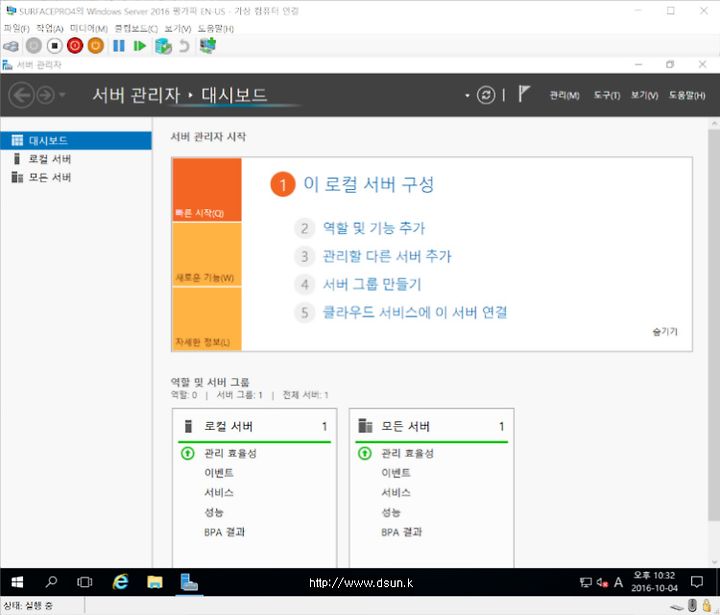Turn off the VM with stop icon
The image size is (720, 615).
pyautogui.click(x=55, y=45)
